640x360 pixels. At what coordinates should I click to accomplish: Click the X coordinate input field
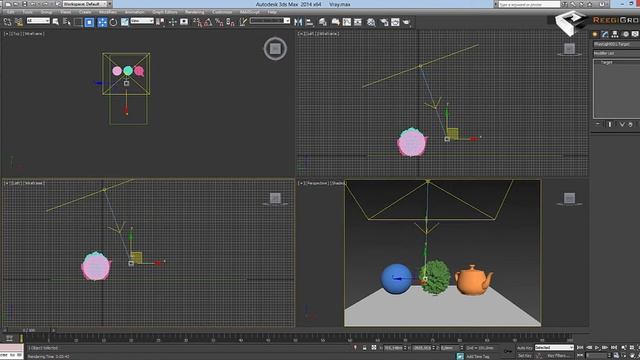pos(393,348)
